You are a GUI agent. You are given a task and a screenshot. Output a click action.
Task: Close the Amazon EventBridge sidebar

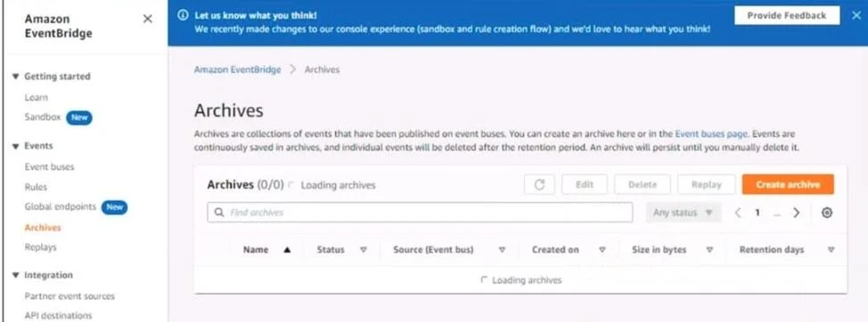[x=148, y=19]
